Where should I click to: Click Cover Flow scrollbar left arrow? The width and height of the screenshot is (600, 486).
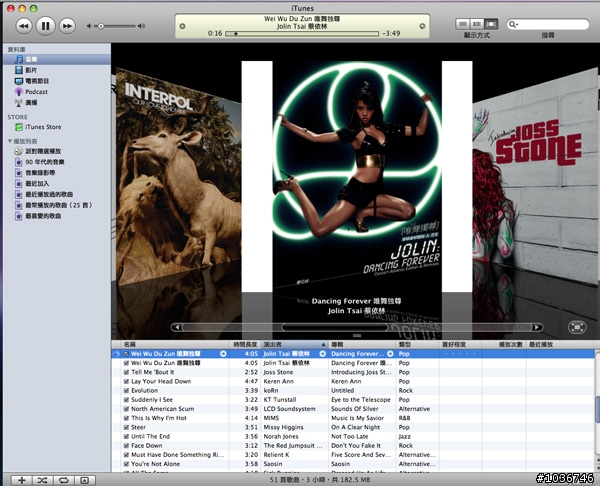pyautogui.click(x=177, y=327)
